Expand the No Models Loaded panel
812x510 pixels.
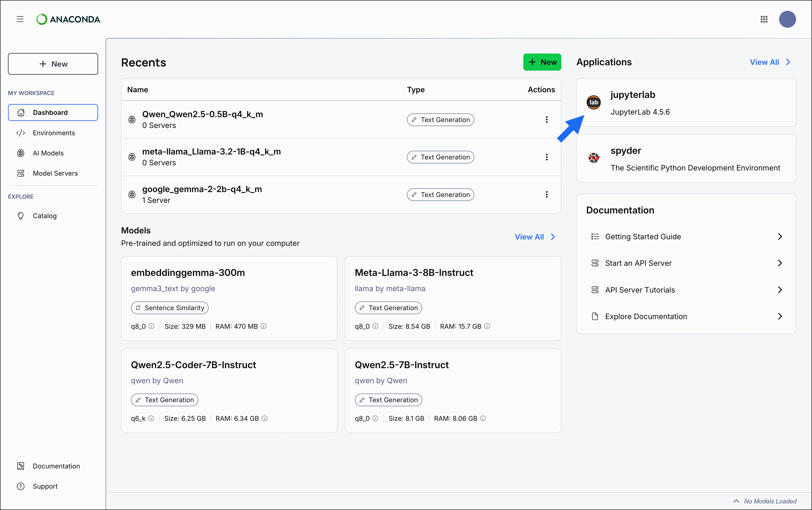click(736, 501)
